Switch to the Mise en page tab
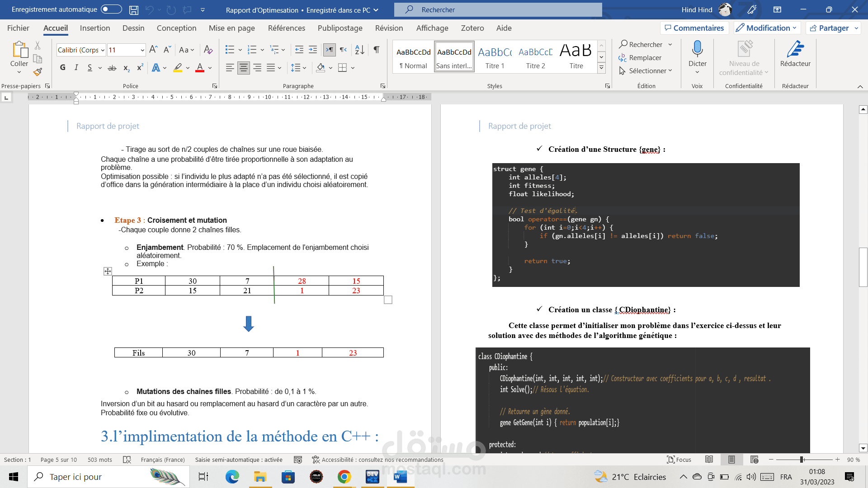Image resolution: width=868 pixels, height=488 pixels. click(x=231, y=28)
